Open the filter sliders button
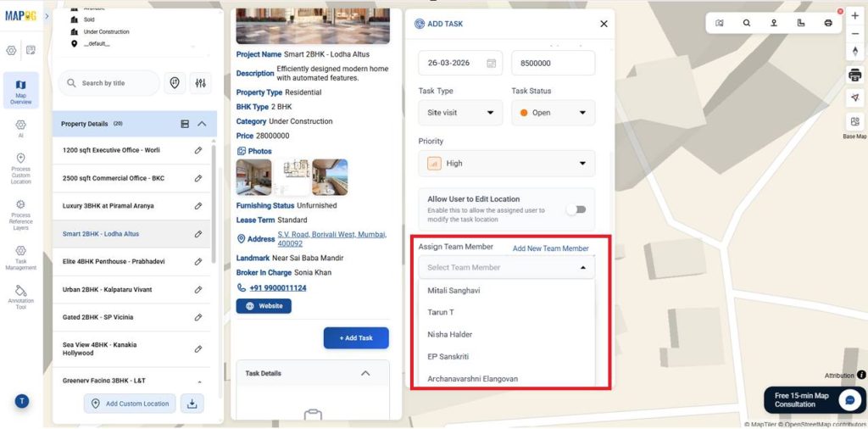This screenshot has height=429, width=868. pos(200,83)
